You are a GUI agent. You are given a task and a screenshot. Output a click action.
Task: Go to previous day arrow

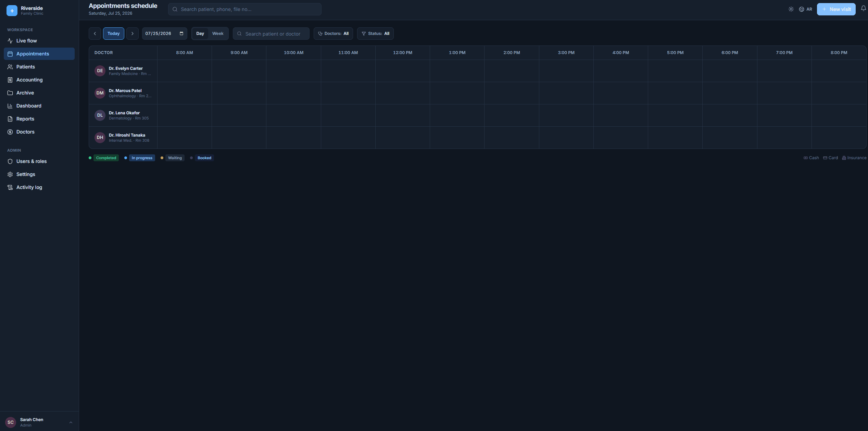tap(95, 34)
